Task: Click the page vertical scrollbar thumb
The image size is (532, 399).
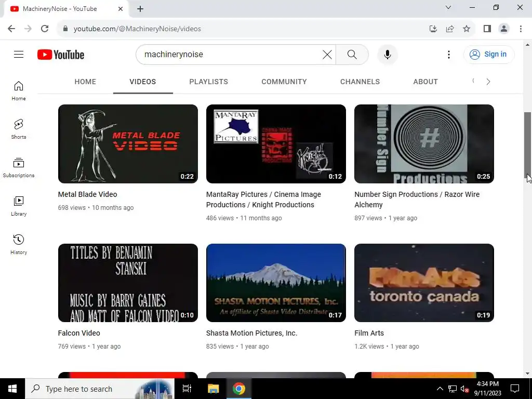Action: (527, 145)
